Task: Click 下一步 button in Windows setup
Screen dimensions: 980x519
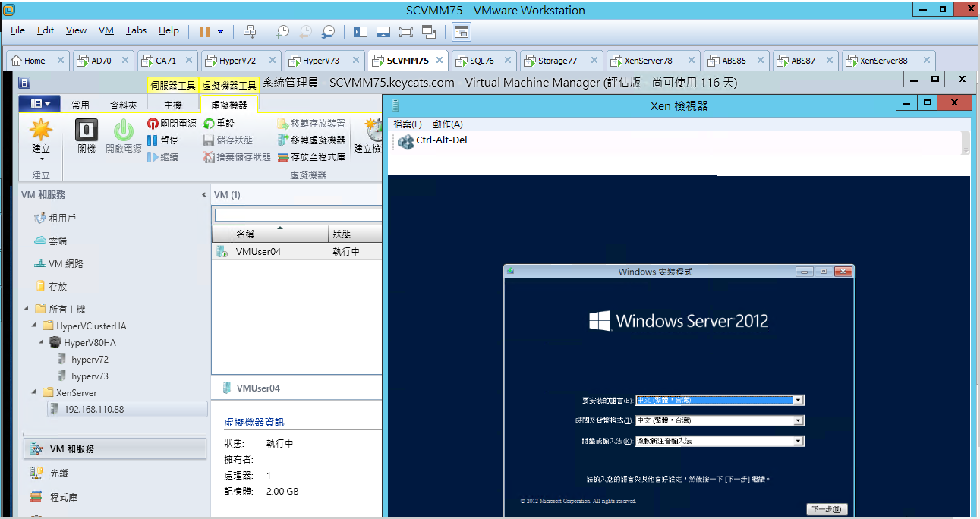Action: pos(827,509)
